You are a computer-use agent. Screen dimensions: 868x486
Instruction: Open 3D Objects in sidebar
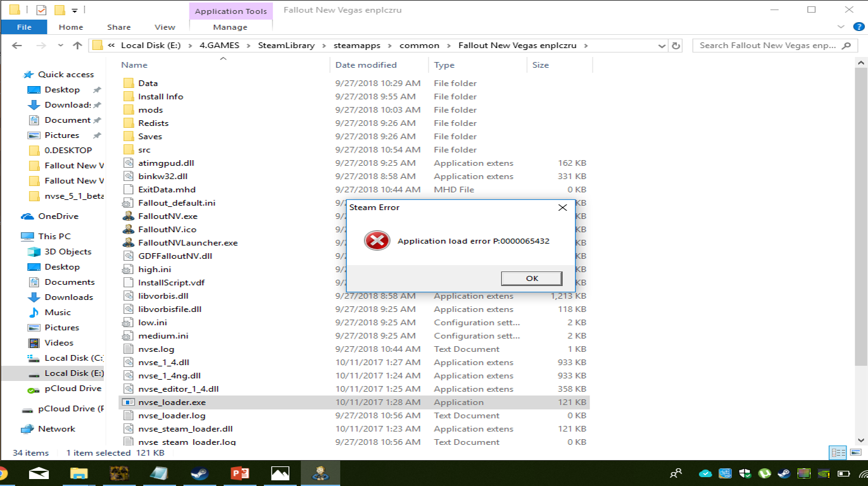(60, 252)
